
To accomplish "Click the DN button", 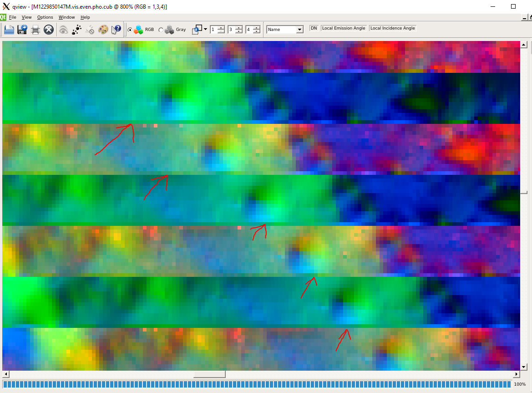I will pyautogui.click(x=314, y=28).
